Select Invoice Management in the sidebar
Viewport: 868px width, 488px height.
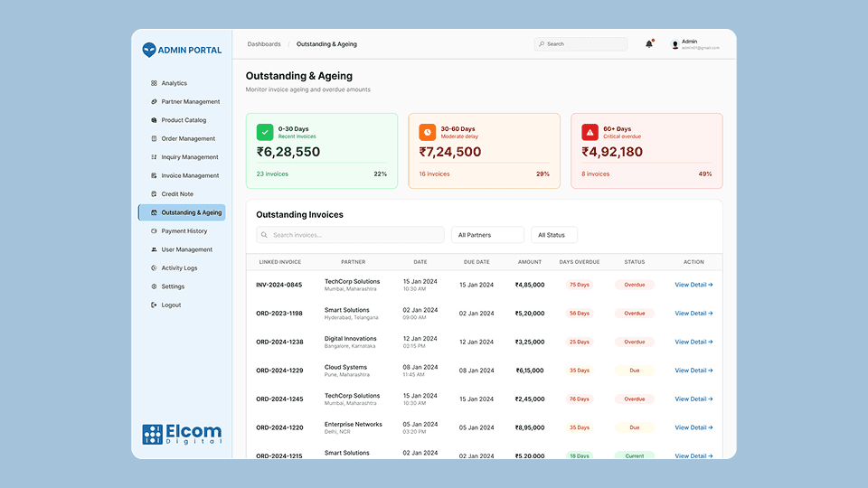point(190,176)
